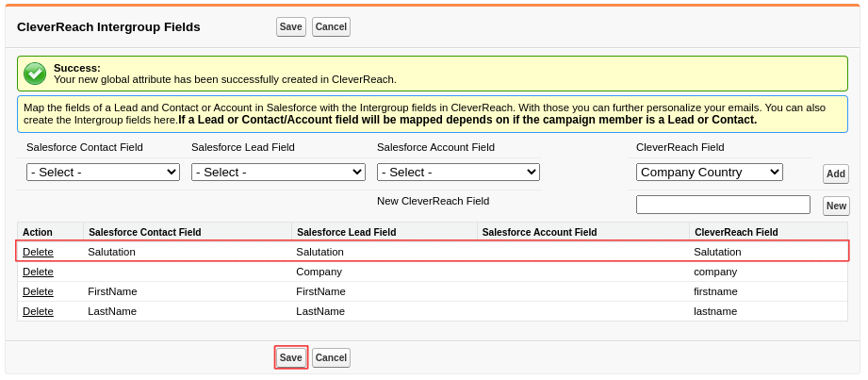
Task: Open the Salesforce Lead Field dropdown
Action: point(278,173)
